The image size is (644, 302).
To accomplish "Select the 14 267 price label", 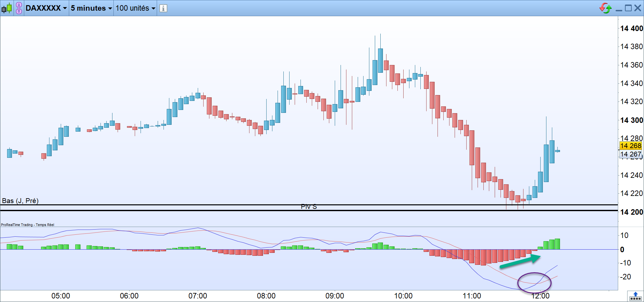I will (x=630, y=154).
